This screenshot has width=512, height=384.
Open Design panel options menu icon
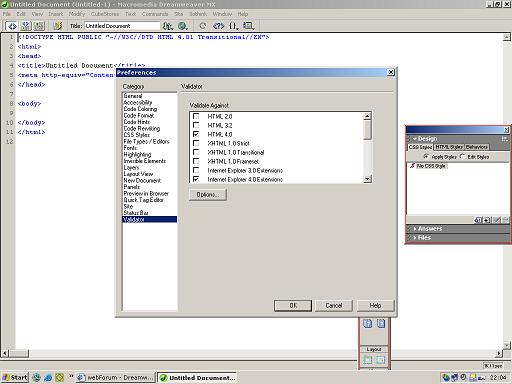tap(505, 139)
